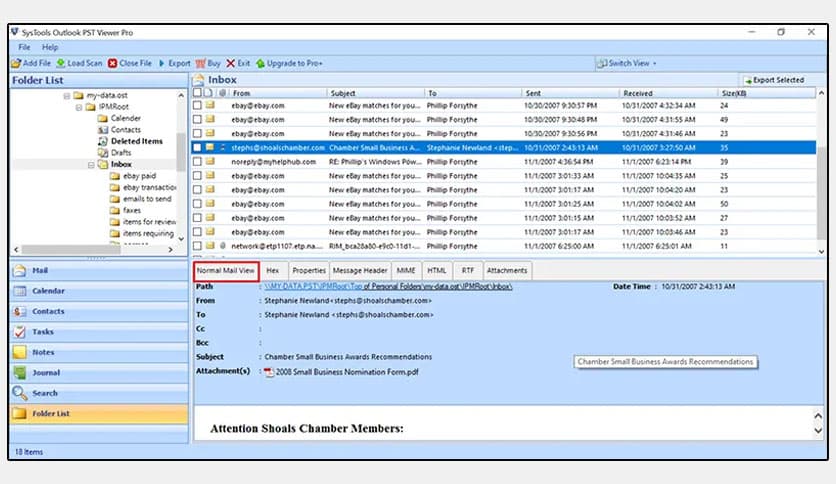Check the stephs@shoalschamber.com email checkbox
Viewport: 836px width, 484px height.
point(197,148)
